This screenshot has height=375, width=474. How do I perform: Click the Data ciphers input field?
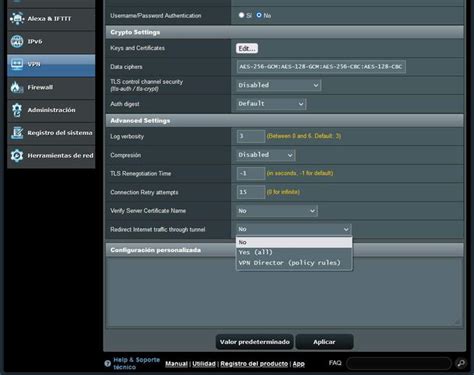pos(321,67)
